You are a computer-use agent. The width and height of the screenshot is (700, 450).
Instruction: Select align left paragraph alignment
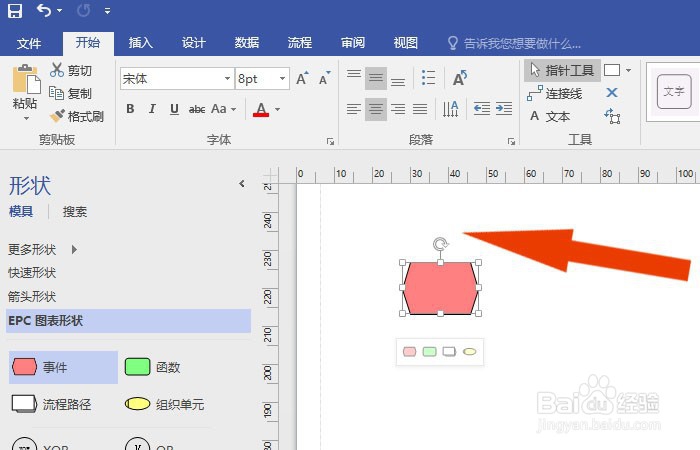354,109
